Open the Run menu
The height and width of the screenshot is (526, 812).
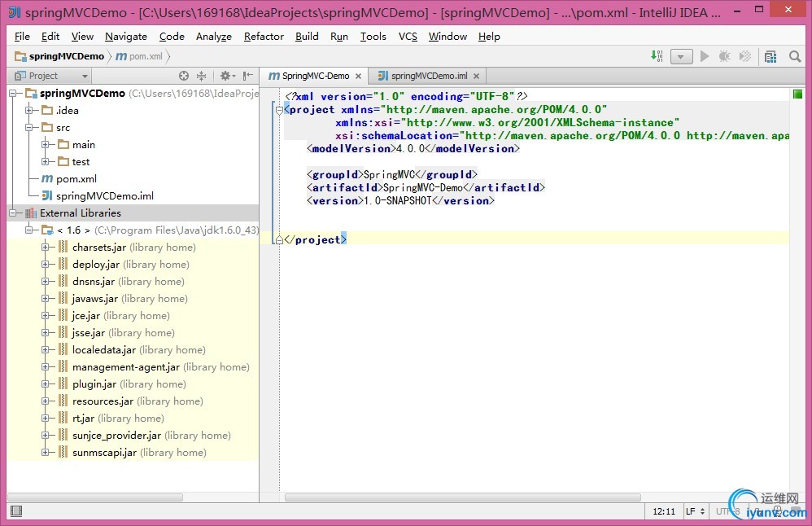(x=339, y=37)
